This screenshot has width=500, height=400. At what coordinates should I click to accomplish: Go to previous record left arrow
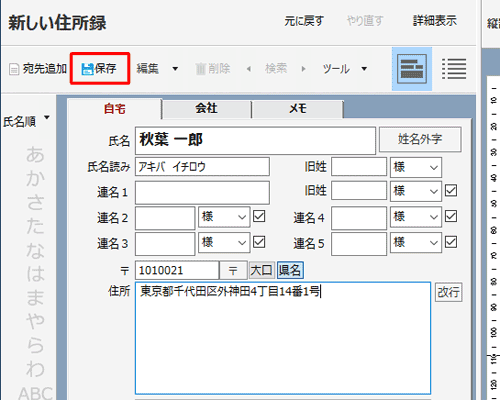[248, 69]
